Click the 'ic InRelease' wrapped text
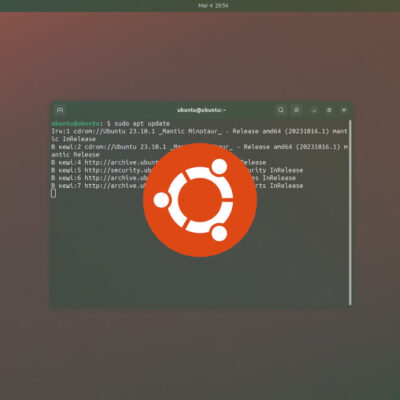Viewport: 400px width, 400px height. pos(73,139)
